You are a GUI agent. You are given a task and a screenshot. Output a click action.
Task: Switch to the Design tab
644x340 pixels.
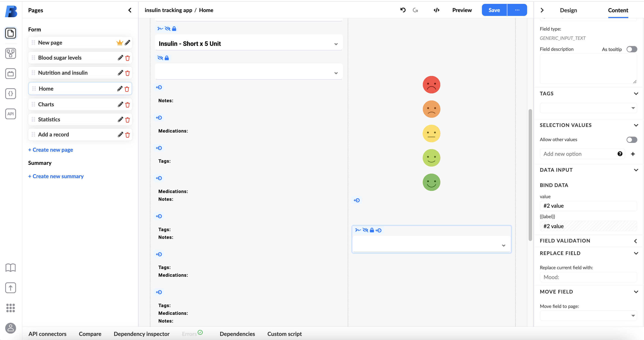point(568,10)
